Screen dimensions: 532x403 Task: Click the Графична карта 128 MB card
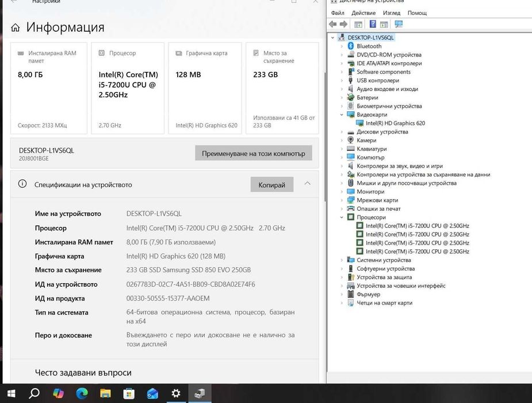[205, 88]
